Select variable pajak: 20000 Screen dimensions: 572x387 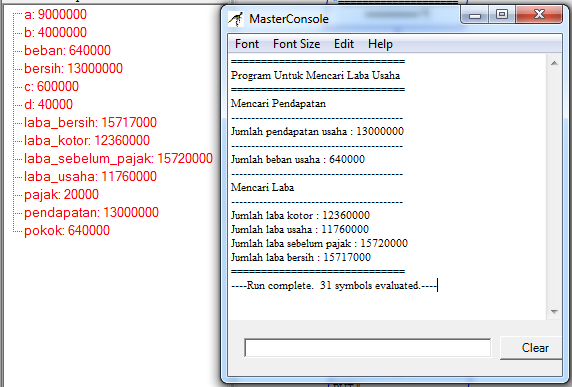(61, 194)
